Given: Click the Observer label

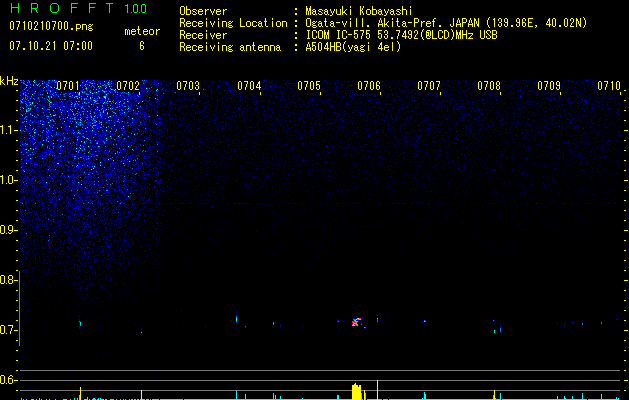Looking at the screenshot, I should [x=203, y=11].
